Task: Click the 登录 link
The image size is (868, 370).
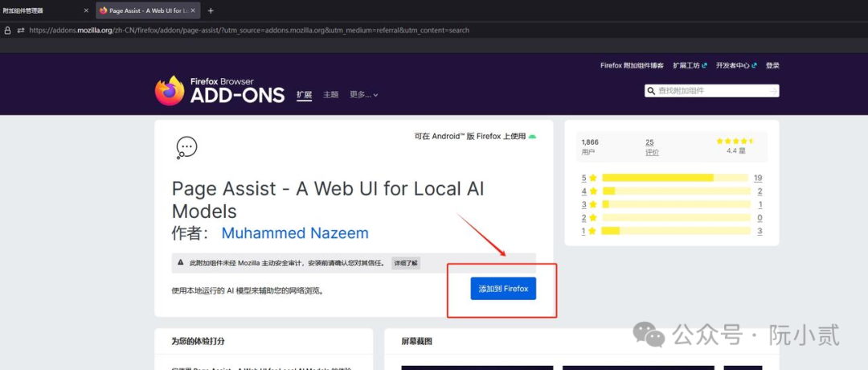Action: 772,65
